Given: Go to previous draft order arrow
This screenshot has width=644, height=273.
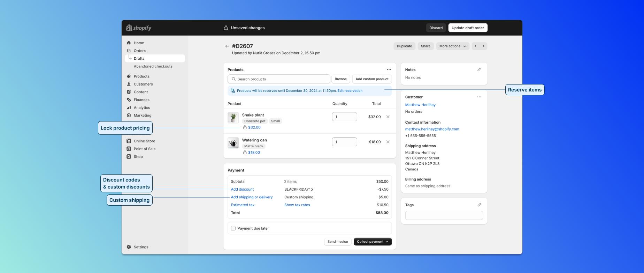Looking at the screenshot, I should 476,46.
